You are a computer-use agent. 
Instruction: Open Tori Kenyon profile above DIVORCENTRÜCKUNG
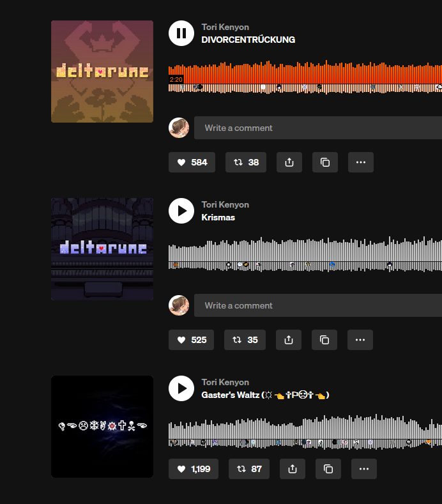(225, 27)
